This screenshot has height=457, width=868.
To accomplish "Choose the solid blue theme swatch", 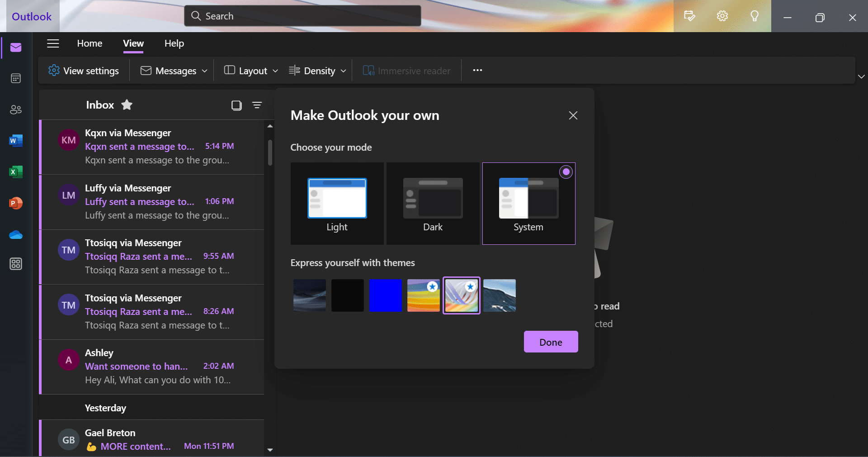I will coord(385,295).
